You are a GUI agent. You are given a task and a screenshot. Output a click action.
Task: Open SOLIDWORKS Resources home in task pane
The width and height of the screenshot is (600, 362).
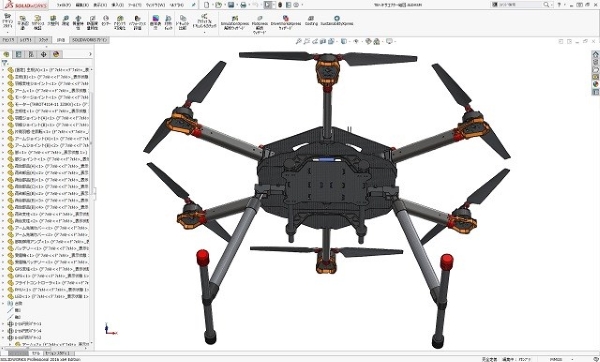pos(595,55)
